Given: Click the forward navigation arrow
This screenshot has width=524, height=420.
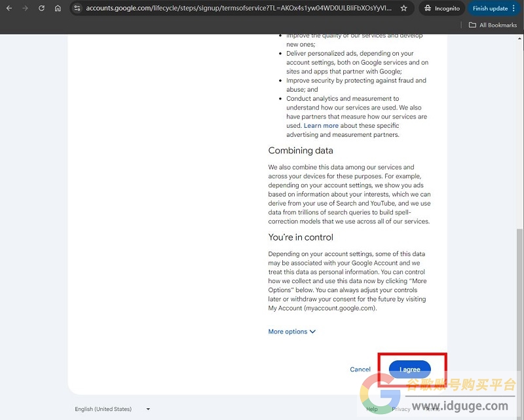Looking at the screenshot, I should click(26, 8).
